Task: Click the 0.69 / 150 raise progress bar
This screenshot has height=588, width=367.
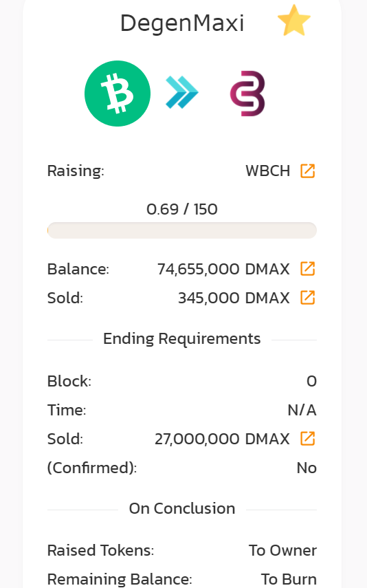Action: 182,230
